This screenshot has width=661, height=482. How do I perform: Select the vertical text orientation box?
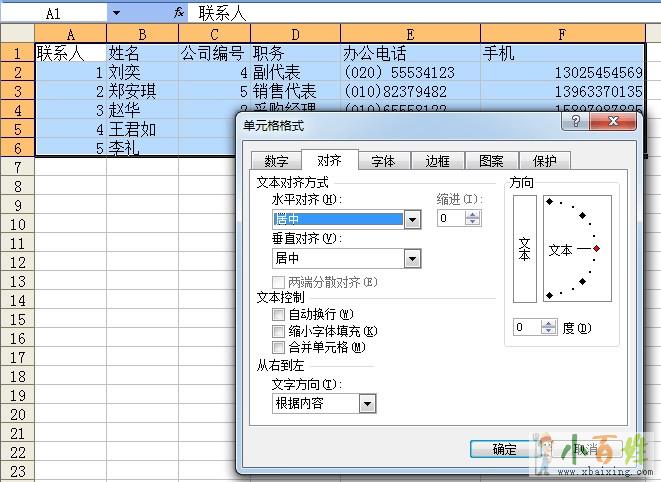[x=524, y=249]
